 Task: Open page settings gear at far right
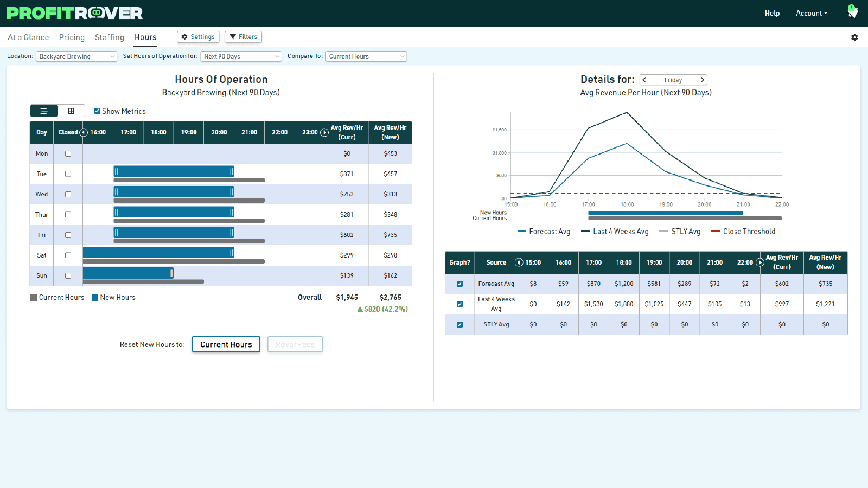click(x=854, y=37)
